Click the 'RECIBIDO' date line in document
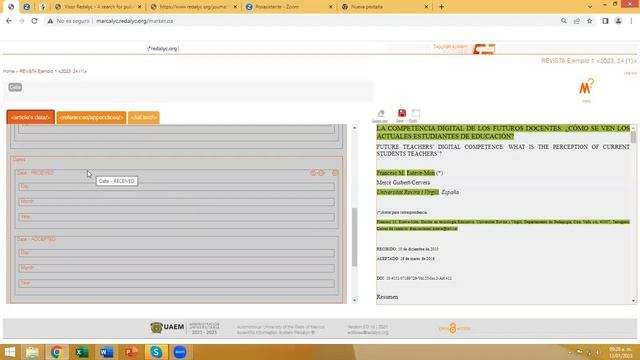The width and height of the screenshot is (640, 360). coord(407,249)
